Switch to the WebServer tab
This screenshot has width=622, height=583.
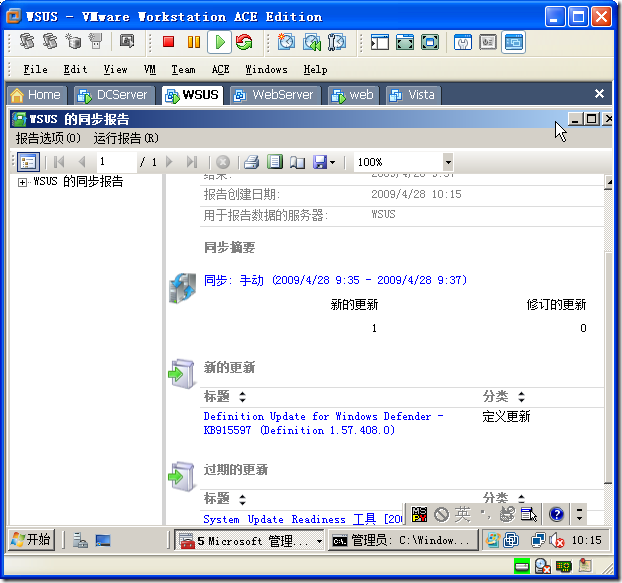click(275, 95)
